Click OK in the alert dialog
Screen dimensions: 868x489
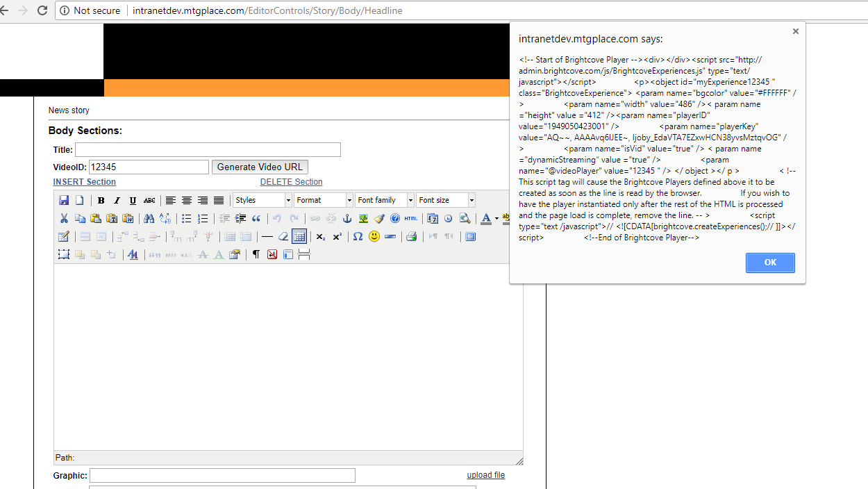(770, 263)
